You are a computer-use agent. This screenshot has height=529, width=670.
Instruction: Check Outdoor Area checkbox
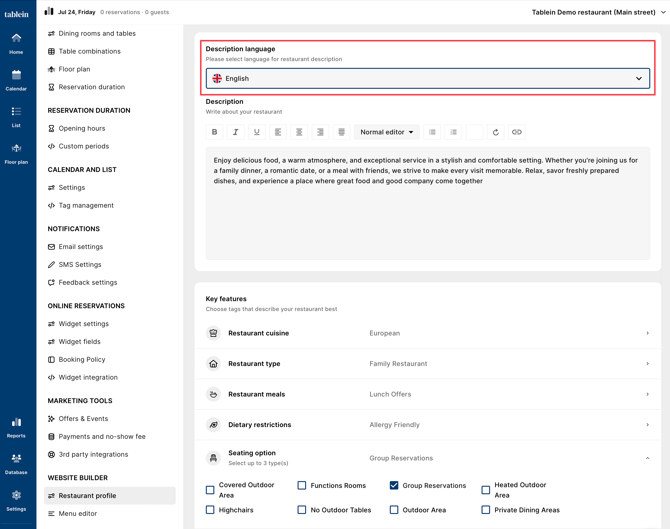click(x=394, y=510)
